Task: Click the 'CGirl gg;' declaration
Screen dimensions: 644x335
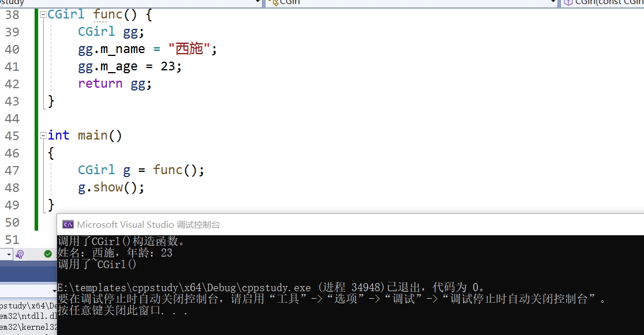Action: coord(111,32)
